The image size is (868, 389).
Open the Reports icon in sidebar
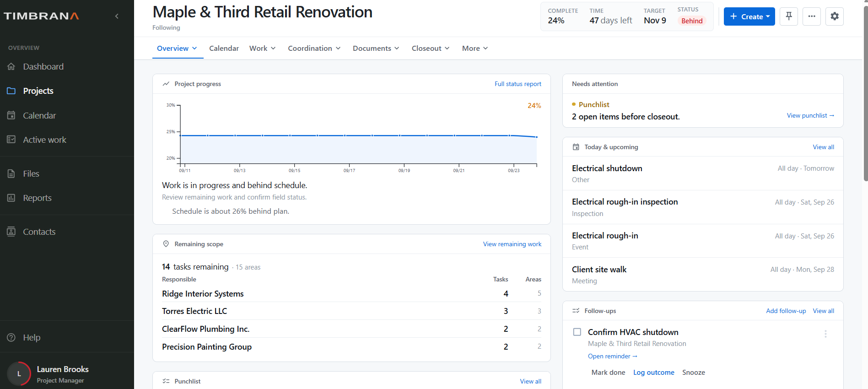click(x=11, y=198)
